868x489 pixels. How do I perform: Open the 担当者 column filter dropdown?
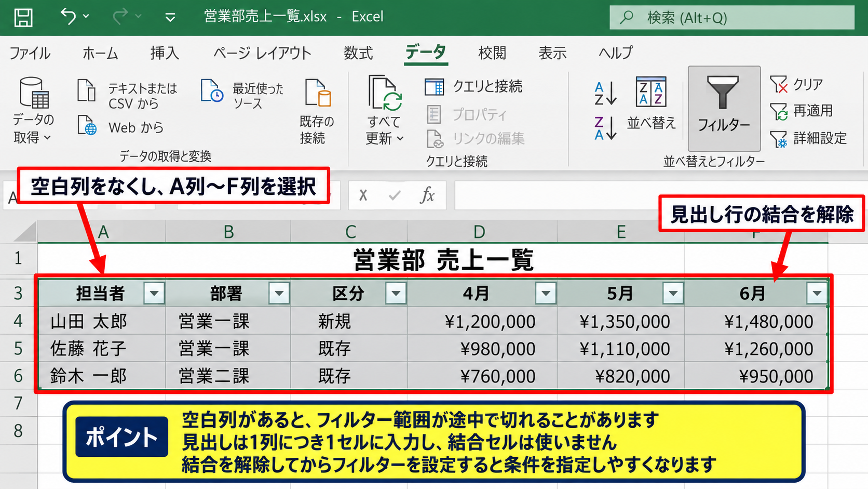pos(154,294)
